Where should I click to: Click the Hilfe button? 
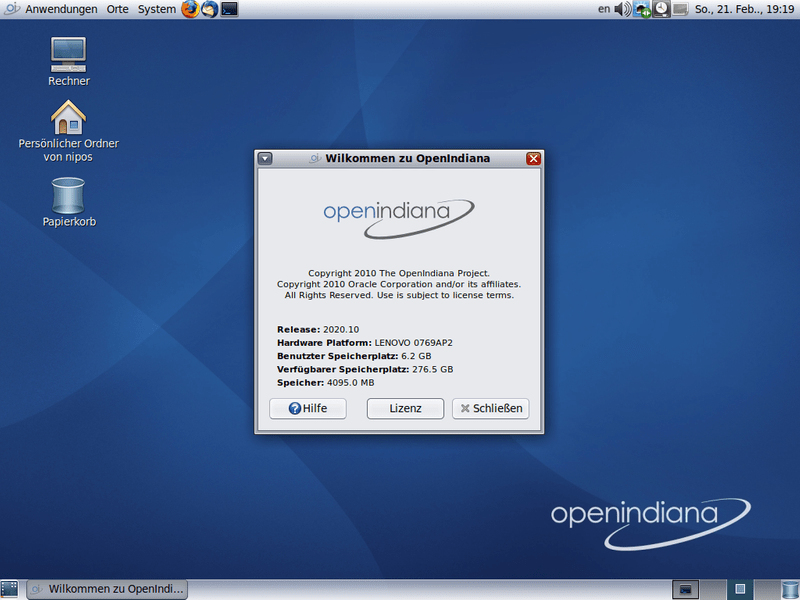pos(308,408)
